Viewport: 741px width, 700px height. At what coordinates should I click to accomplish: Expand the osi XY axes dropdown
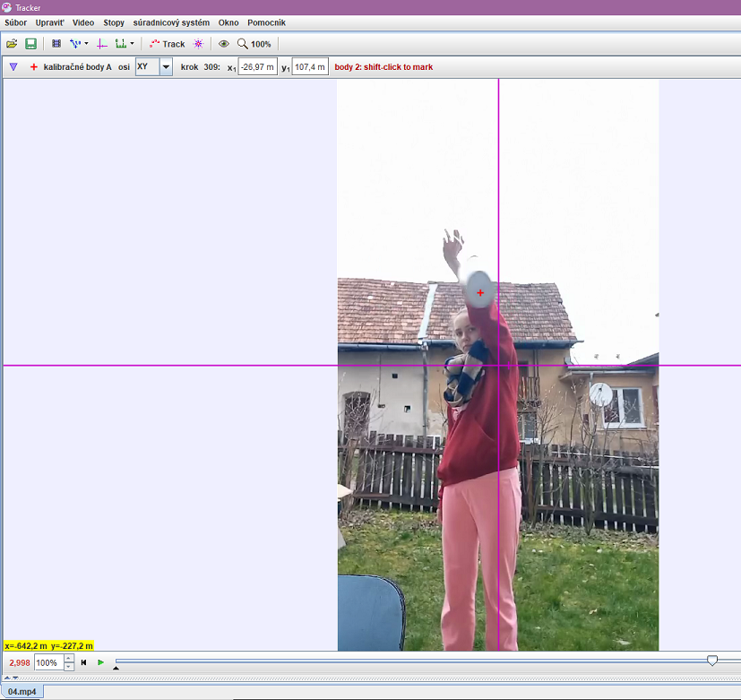point(166,67)
